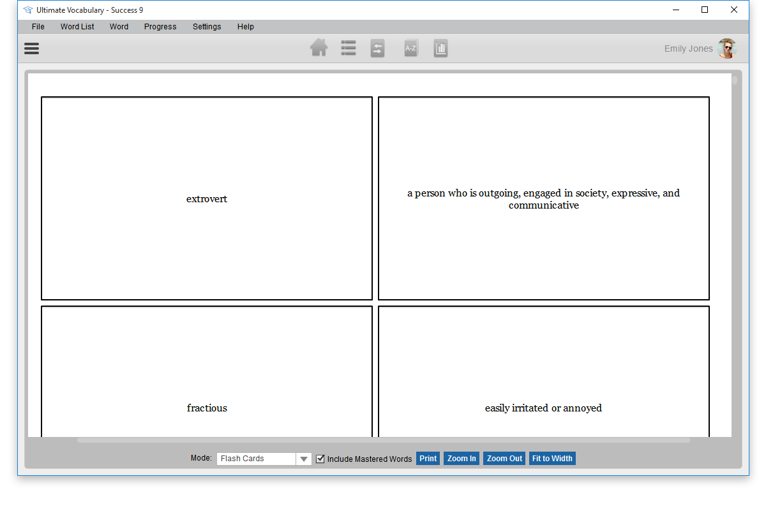This screenshot has height=532, width=766.
Task: Open the bar chart progress icon
Action: tap(440, 48)
